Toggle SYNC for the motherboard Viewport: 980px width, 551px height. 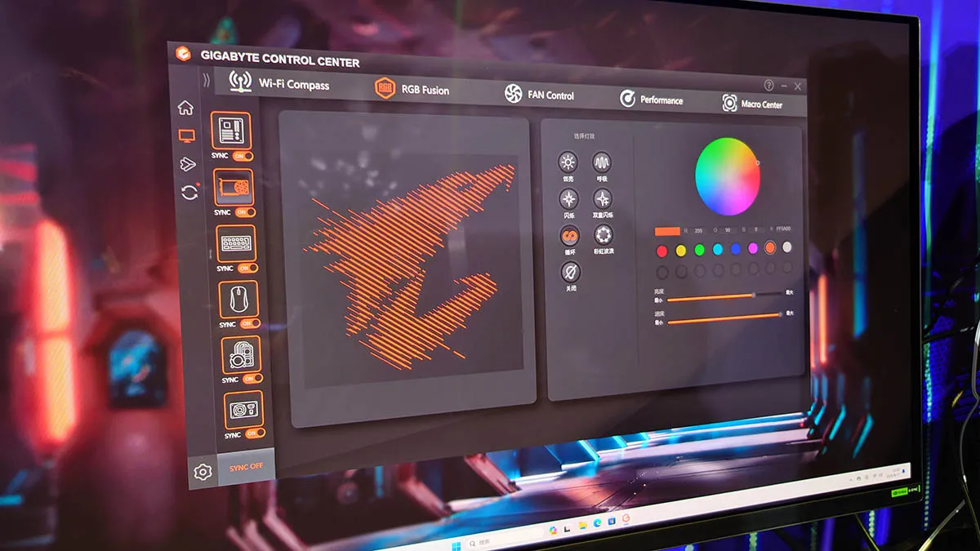(243, 156)
